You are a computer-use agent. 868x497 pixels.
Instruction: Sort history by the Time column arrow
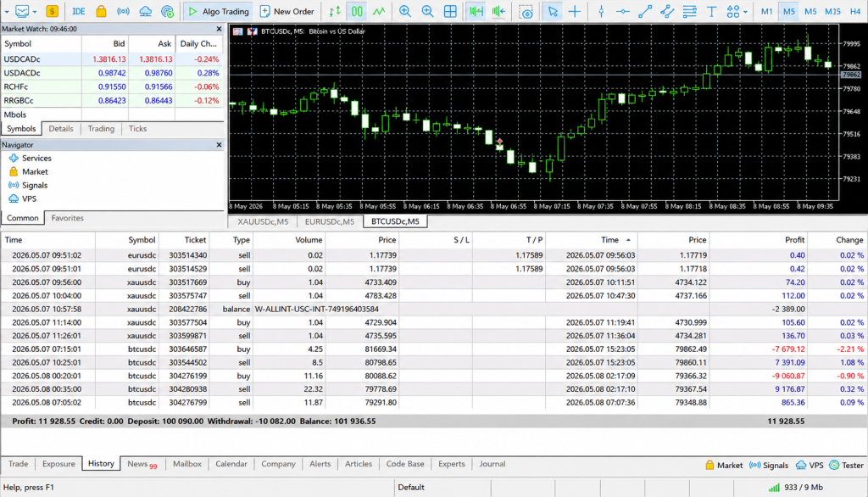[628, 240]
